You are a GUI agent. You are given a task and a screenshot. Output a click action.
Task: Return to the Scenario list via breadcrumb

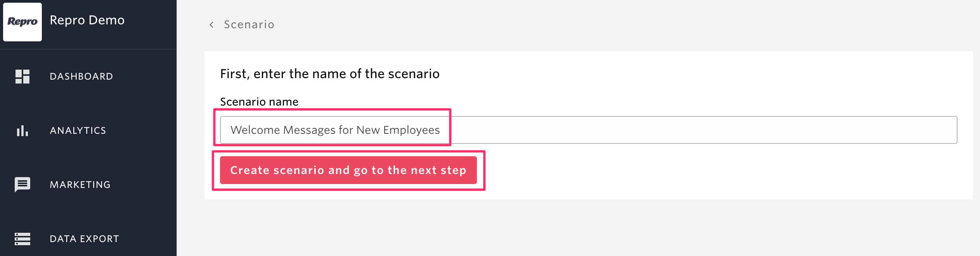tap(249, 25)
